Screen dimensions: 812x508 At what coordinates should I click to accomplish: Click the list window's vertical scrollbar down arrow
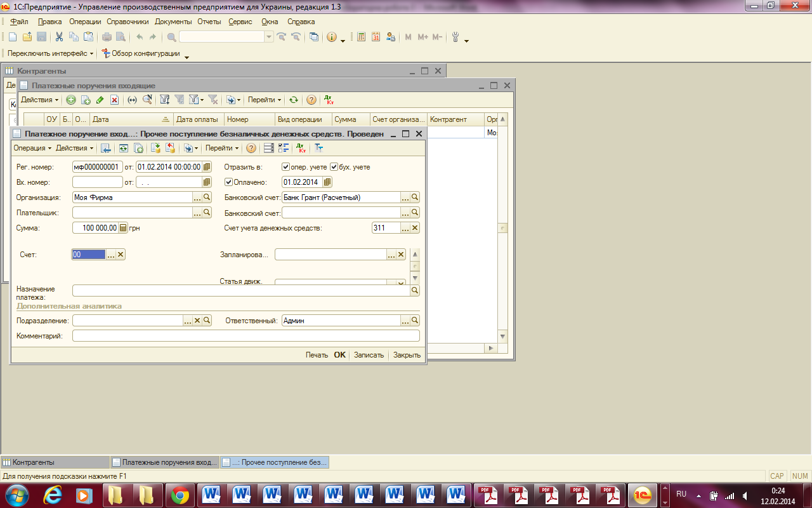(503, 337)
